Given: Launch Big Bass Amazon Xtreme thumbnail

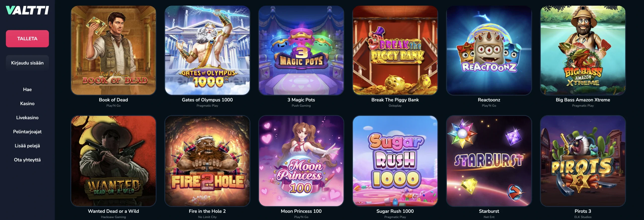Looking at the screenshot, I should pos(583,50).
